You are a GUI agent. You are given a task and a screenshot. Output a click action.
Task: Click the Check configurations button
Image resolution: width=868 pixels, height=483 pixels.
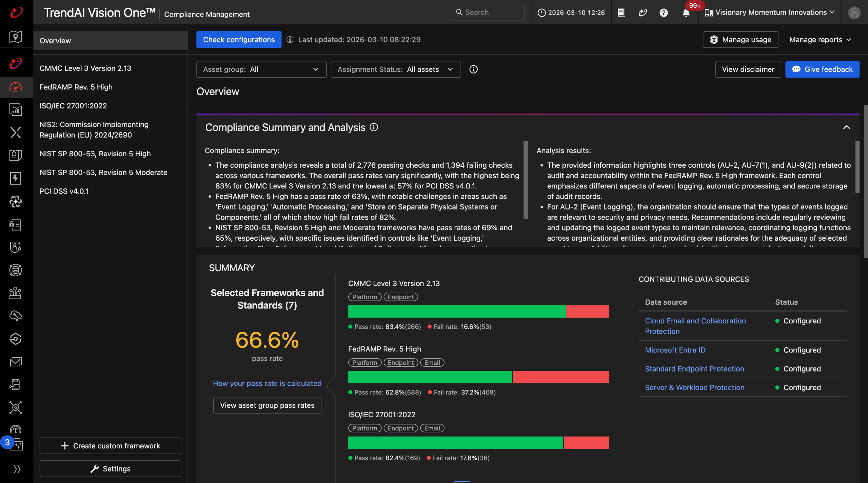(239, 40)
